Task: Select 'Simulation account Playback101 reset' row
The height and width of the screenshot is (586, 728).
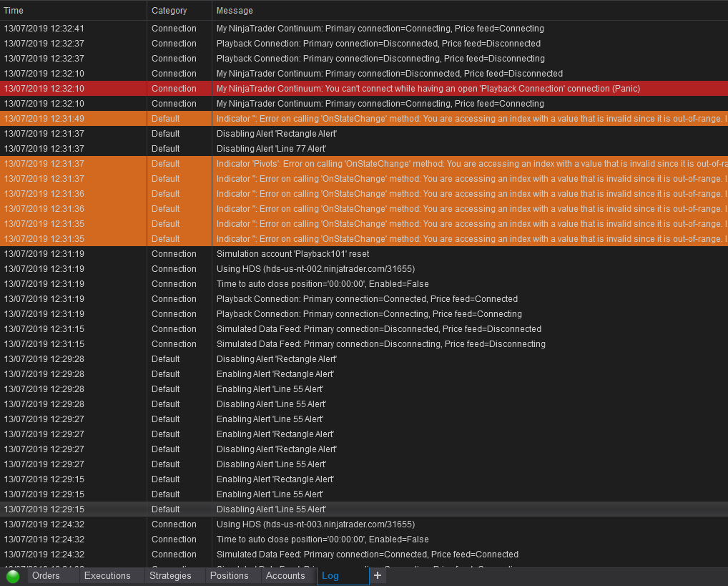Action: point(364,254)
